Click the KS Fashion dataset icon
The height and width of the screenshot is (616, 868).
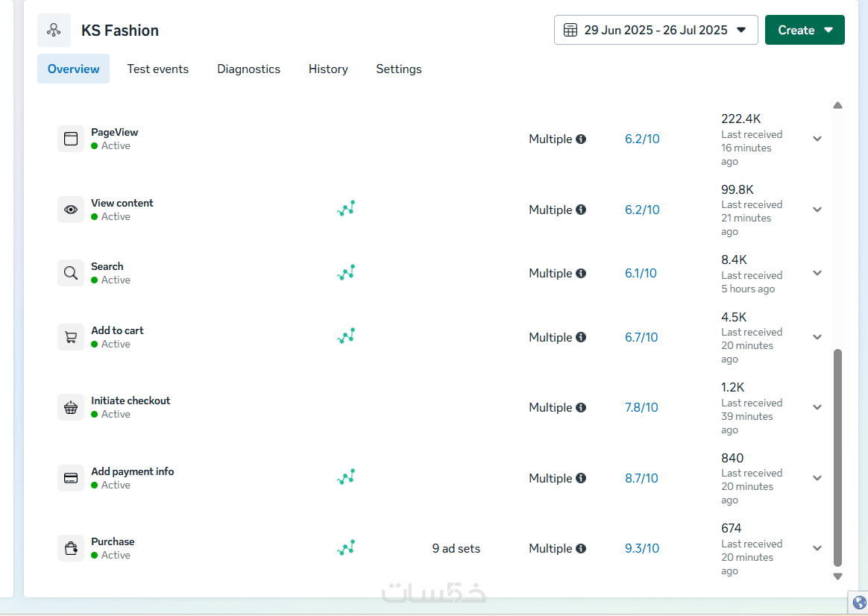[54, 31]
